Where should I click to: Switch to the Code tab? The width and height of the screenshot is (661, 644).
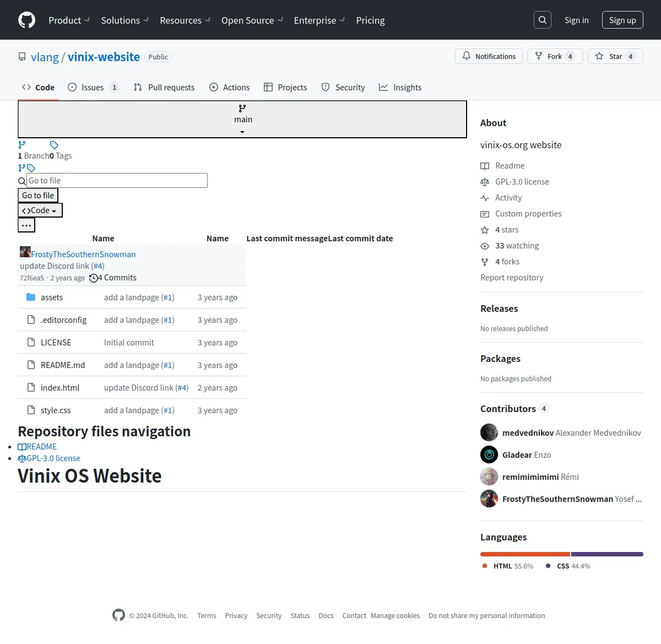click(38, 87)
